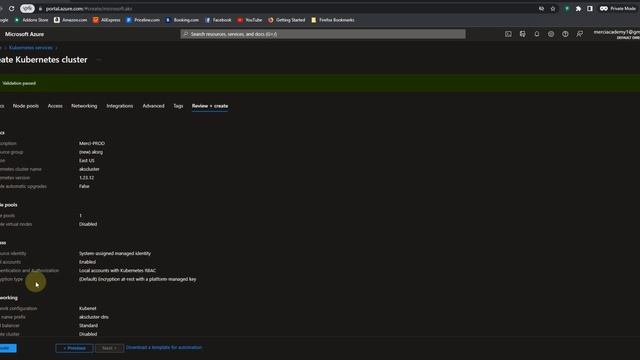
Task: Click the Merci-PROD subscription value
Action: coord(92,144)
